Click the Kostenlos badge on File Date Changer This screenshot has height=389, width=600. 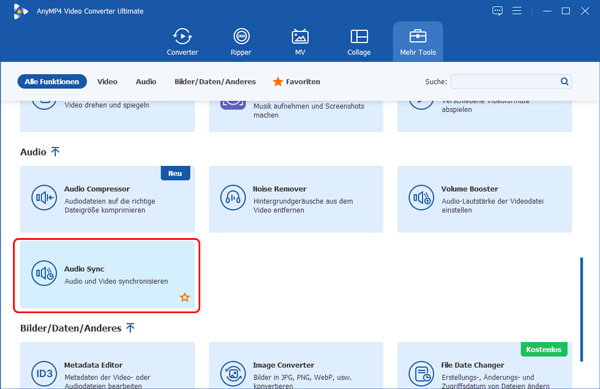(x=544, y=349)
